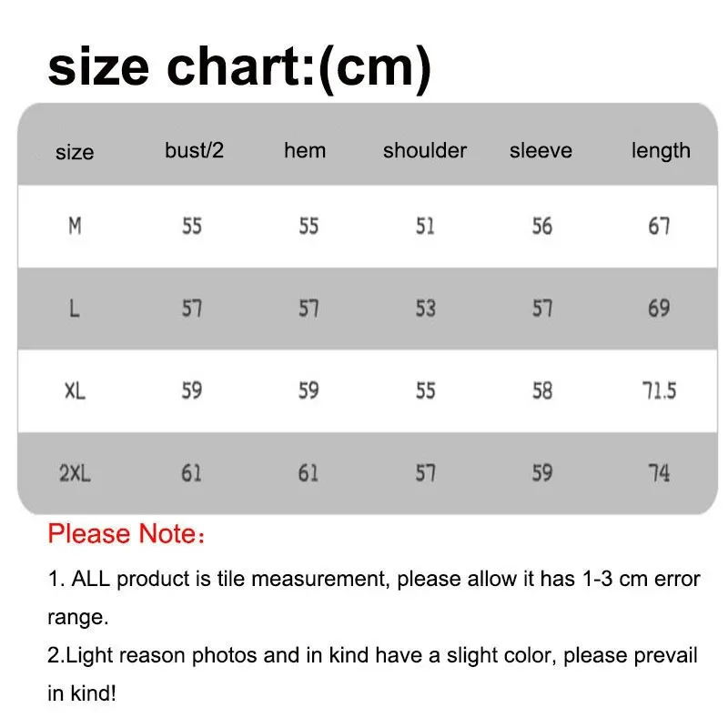Click the note about tile measurement

tap(374, 598)
